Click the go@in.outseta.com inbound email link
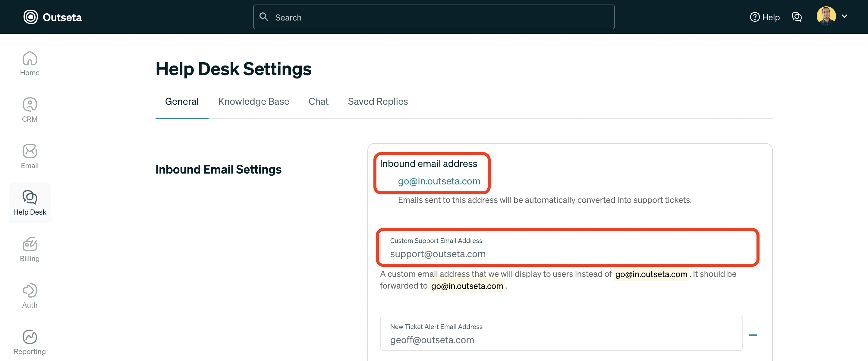Viewport: 868px width, 361px height. 439,181
